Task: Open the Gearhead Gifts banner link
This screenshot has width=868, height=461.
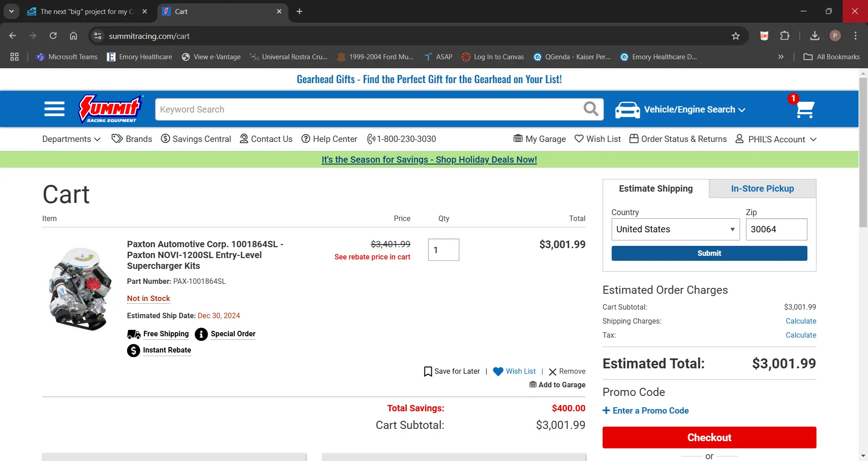Action: (429, 80)
